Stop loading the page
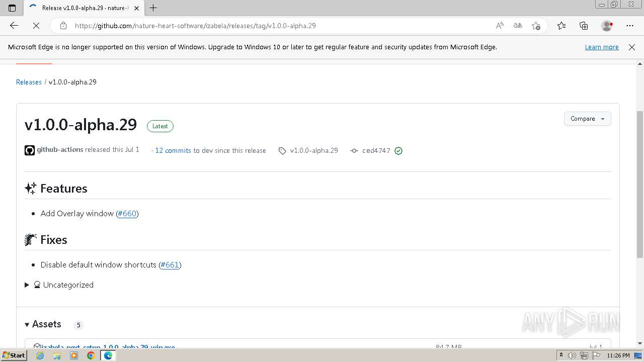Image resolution: width=644 pixels, height=362 pixels. pos(36,26)
